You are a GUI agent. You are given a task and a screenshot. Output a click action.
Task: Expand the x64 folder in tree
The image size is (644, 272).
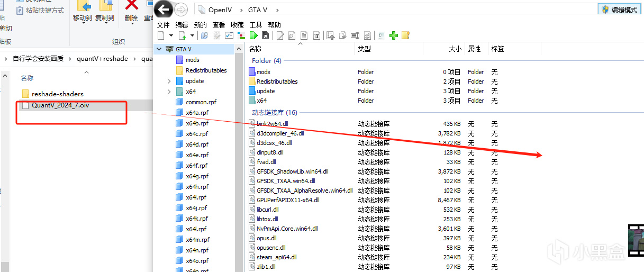point(169,92)
